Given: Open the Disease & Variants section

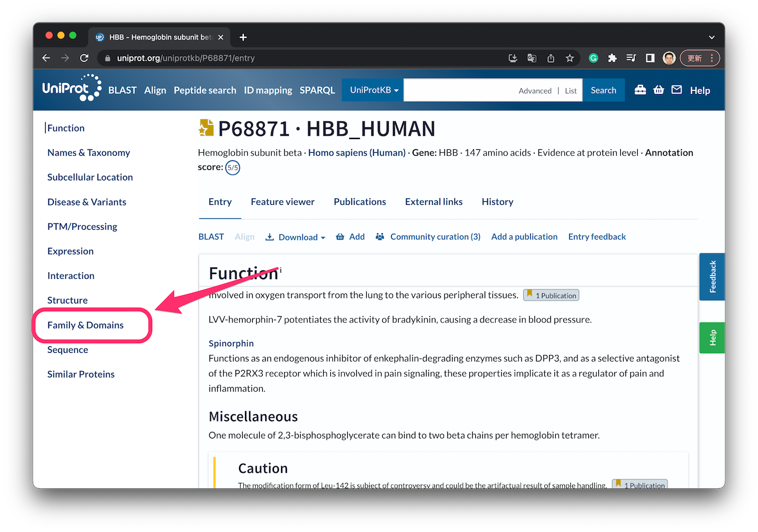Looking at the screenshot, I should (x=86, y=202).
